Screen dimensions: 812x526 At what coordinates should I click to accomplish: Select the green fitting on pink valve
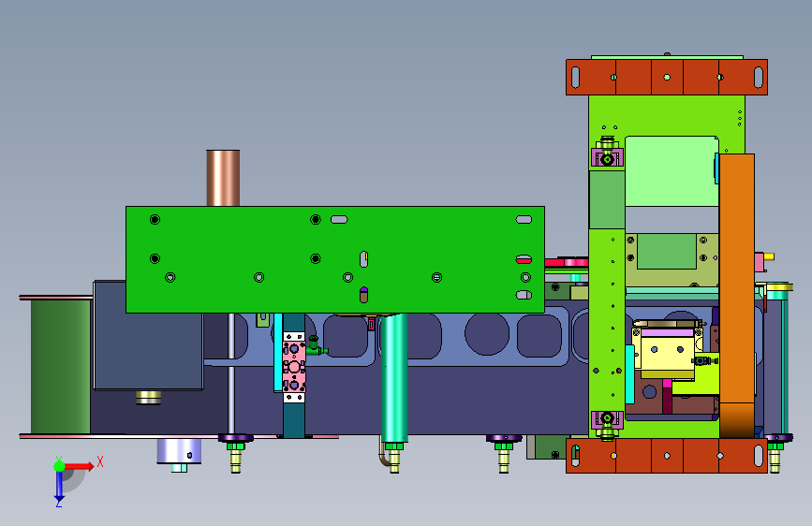click(x=316, y=346)
